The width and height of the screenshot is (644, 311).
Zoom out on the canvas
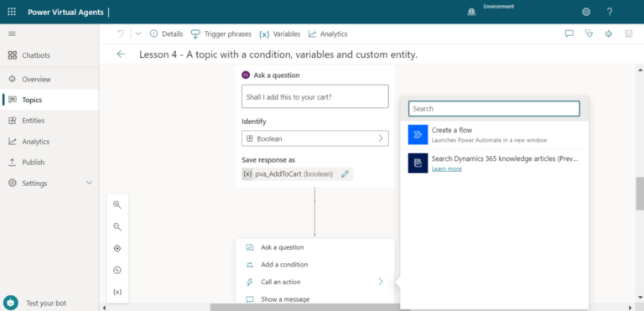117,227
